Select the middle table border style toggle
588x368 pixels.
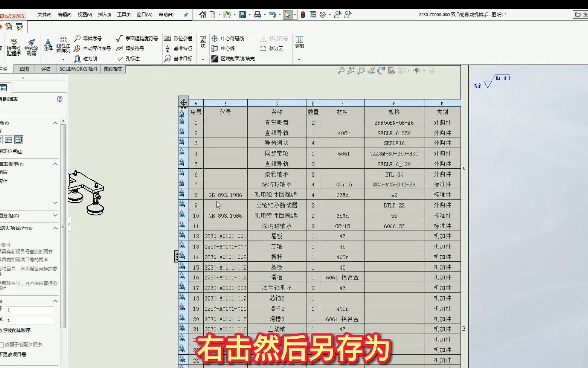pos(9,140)
